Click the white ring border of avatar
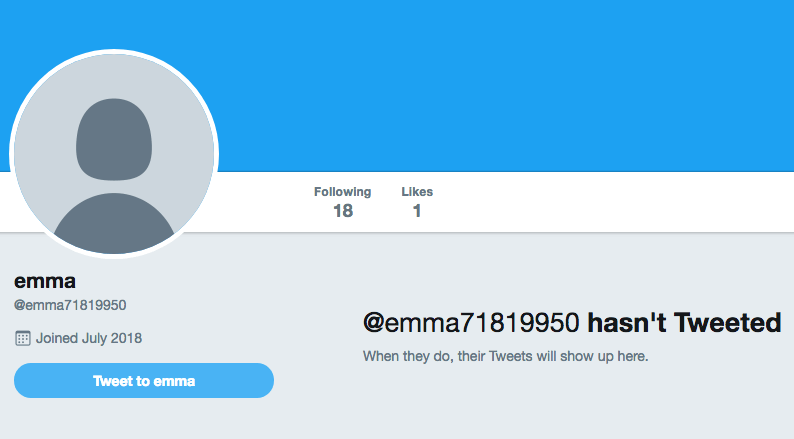This screenshot has height=439, width=794. tap(114, 52)
